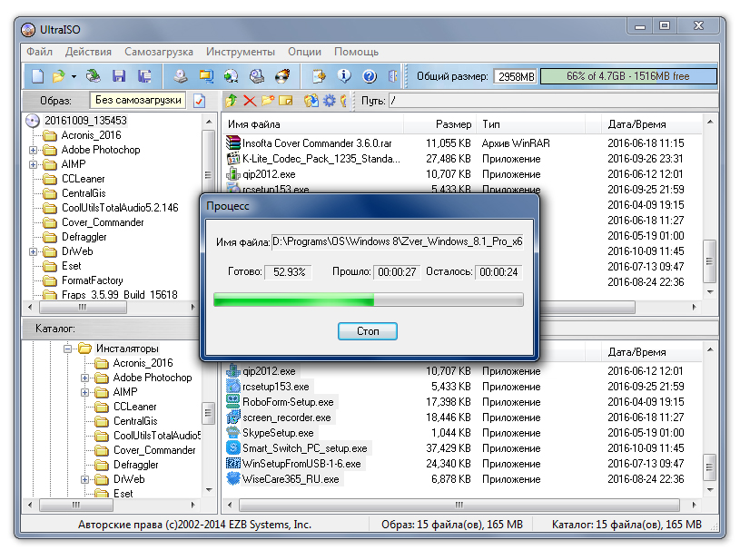Click the Общий размер 2958MB field
The image size is (740, 560).
pos(516,76)
